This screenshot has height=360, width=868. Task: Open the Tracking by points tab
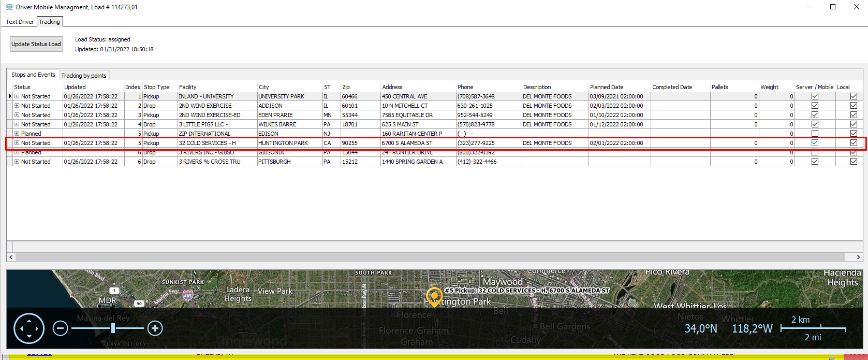coord(84,76)
